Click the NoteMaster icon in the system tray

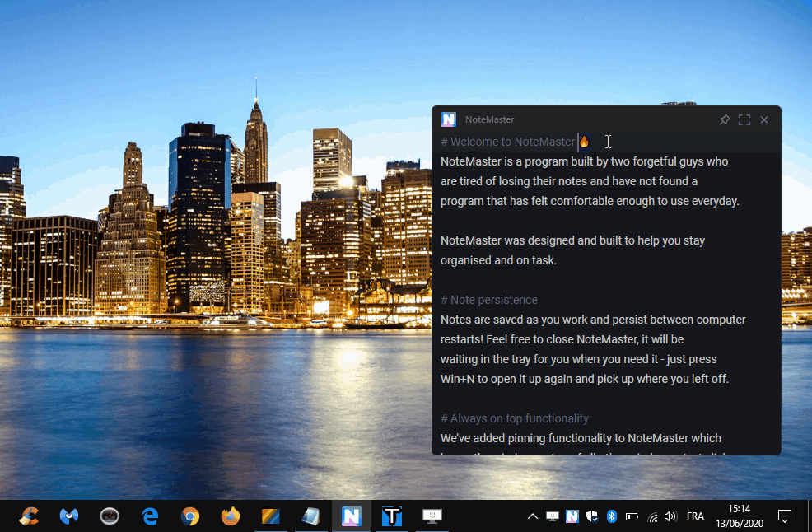572,516
